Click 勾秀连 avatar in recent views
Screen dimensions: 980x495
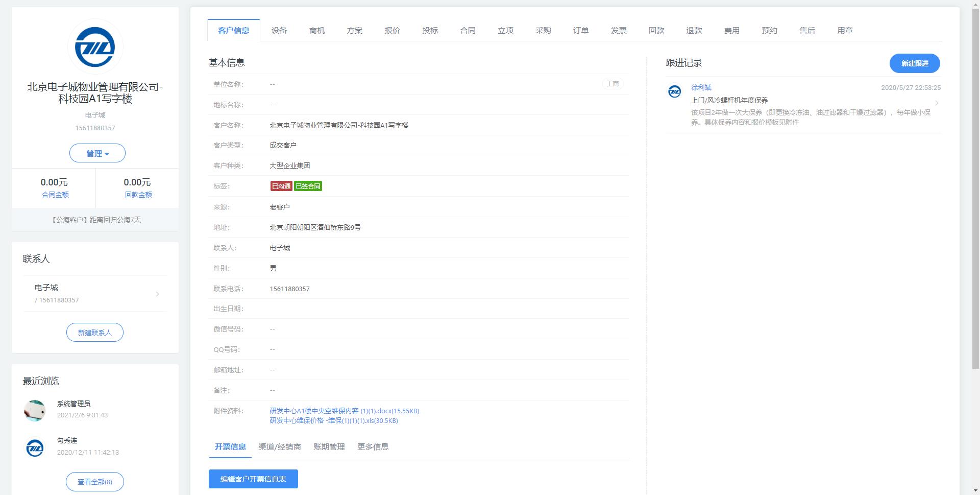35,448
